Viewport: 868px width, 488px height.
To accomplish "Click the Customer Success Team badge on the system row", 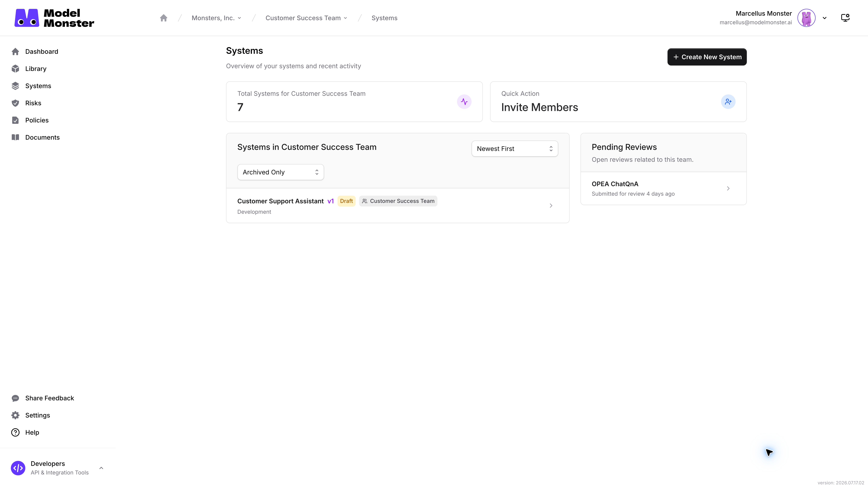I will click(398, 201).
